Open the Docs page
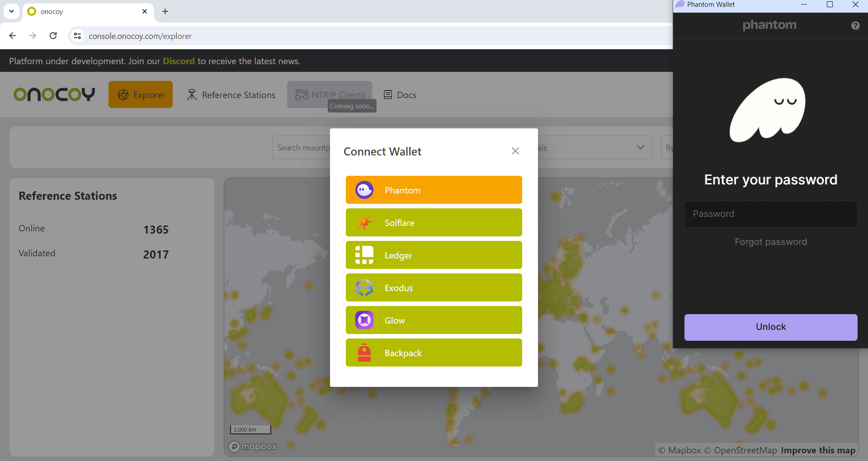 pyautogui.click(x=400, y=95)
